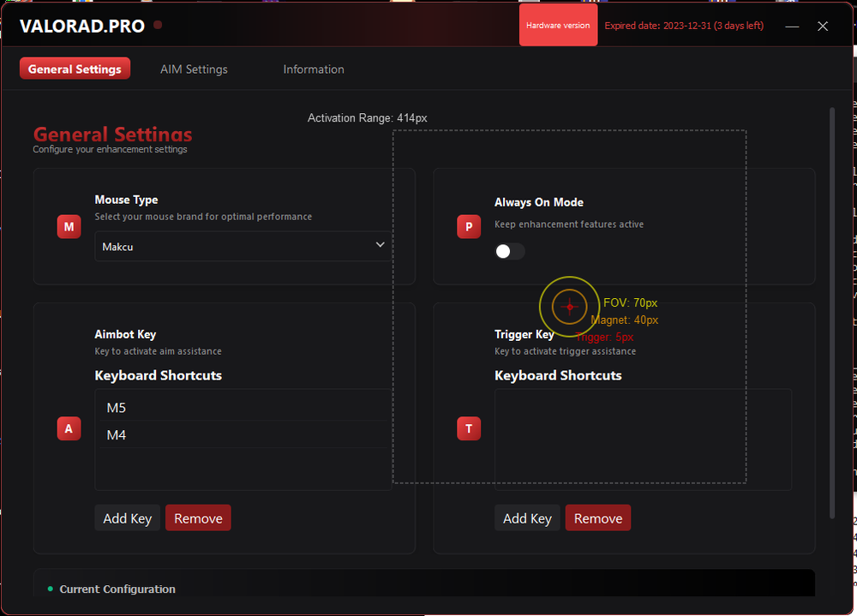Viewport: 857px width, 616px height.
Task: Minimize the VALORAD.PRO window
Action: (x=792, y=27)
